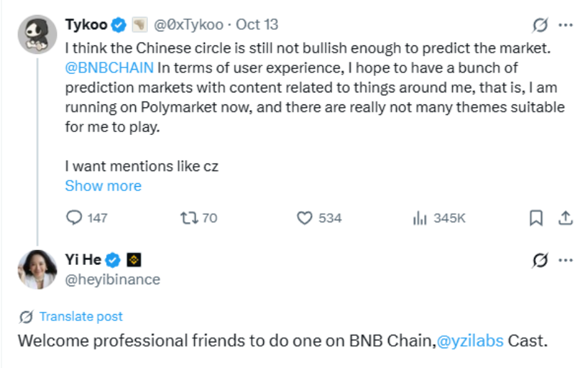Share Tykoo's post via the share icon
Screen dimensions: 588x368
click(566, 218)
